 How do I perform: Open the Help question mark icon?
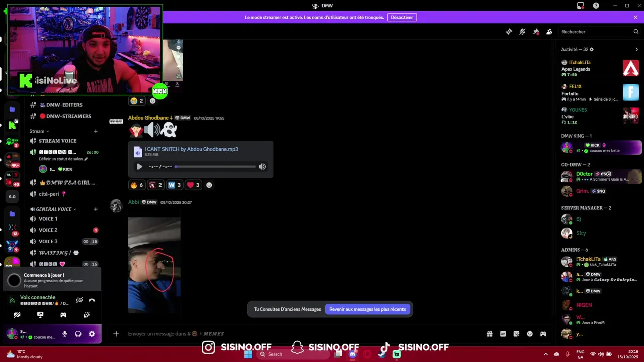tap(596, 6)
